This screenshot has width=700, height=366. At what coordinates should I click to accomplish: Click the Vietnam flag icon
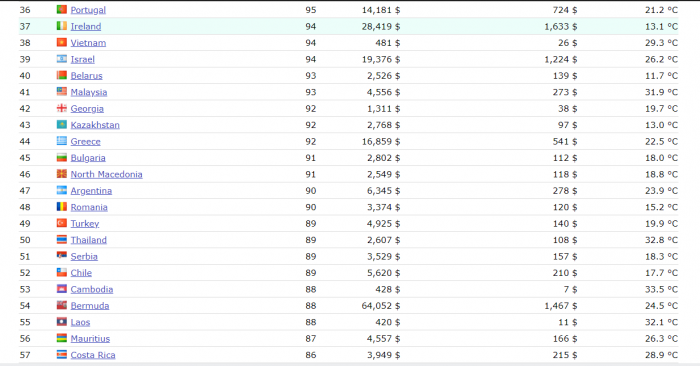[x=62, y=42]
